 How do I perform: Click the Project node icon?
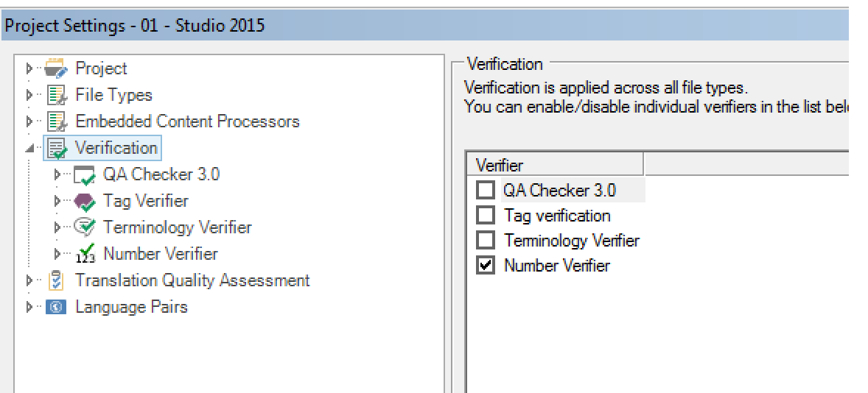(x=56, y=69)
